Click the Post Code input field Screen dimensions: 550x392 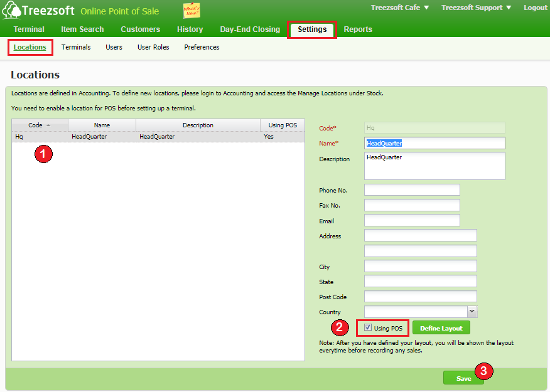pos(421,297)
